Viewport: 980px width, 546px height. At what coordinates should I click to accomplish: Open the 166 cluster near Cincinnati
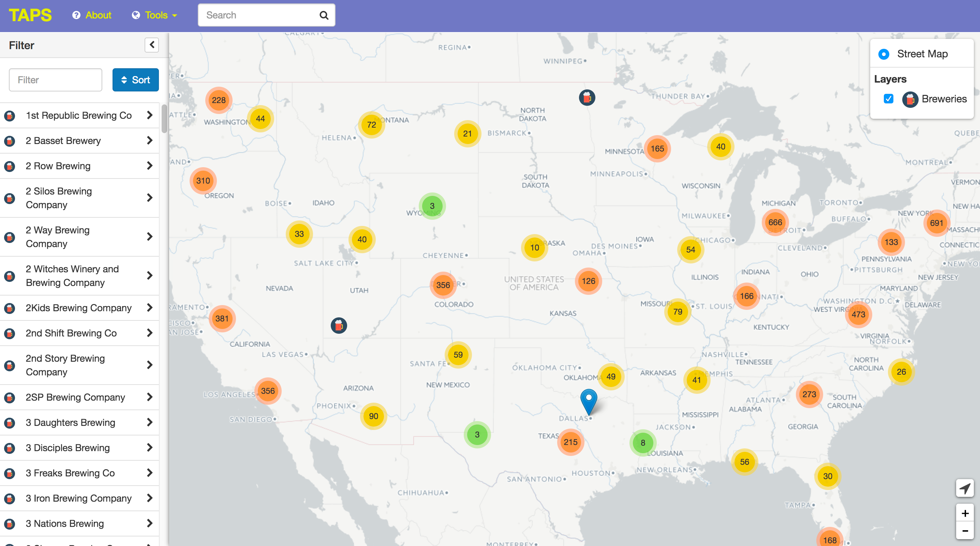click(746, 296)
